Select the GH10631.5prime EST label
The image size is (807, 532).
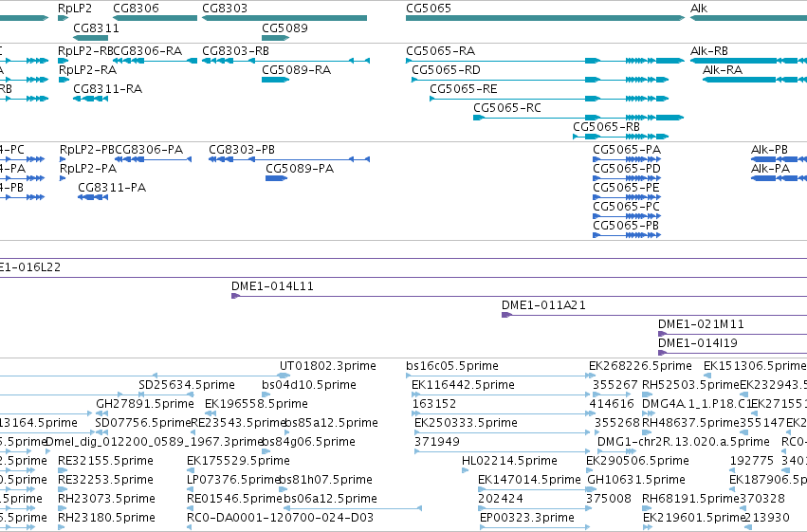coord(636,481)
